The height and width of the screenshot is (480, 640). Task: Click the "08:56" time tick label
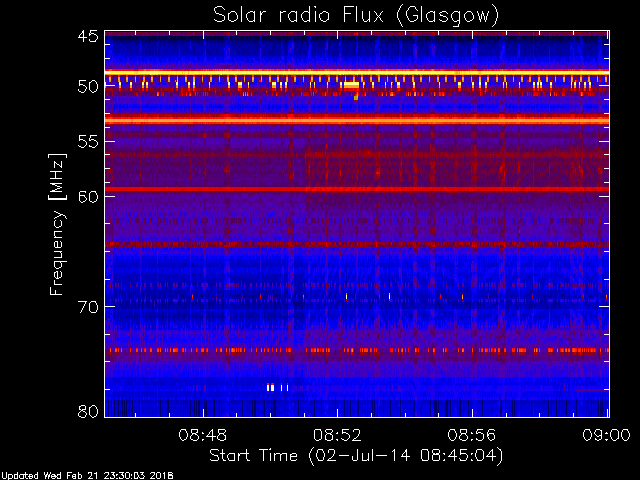[x=472, y=435]
